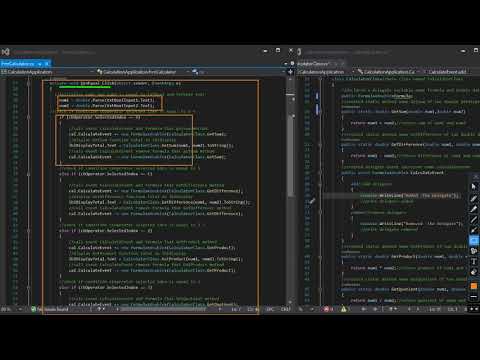Click the split editor icon in left window

click(x=290, y=72)
